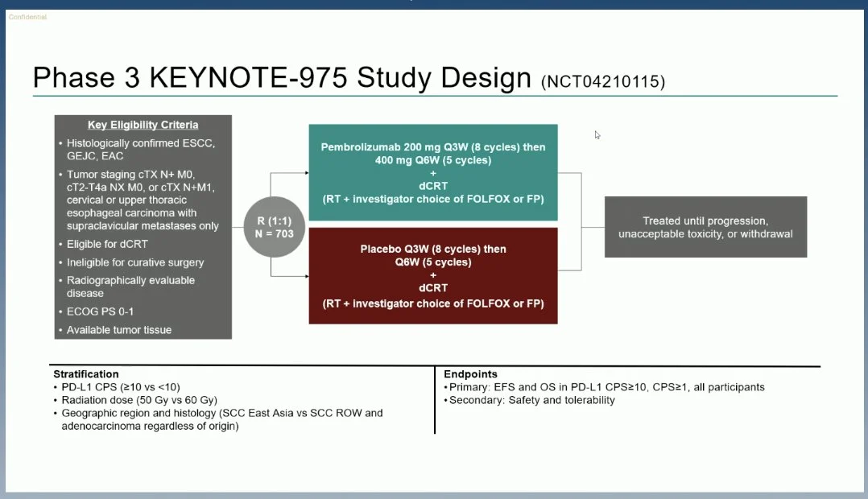Image resolution: width=868 pixels, height=499 pixels.
Task: Click the "Confidential" label in the corner
Action: [27, 17]
